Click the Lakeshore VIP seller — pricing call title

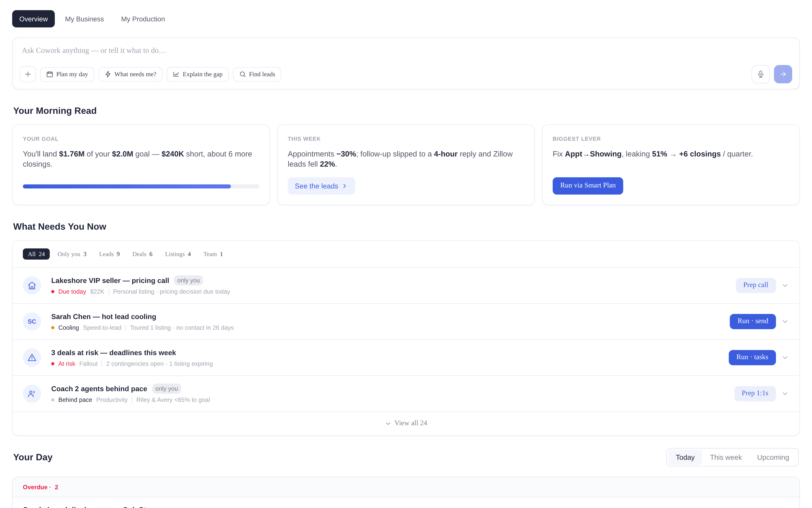coord(110,280)
